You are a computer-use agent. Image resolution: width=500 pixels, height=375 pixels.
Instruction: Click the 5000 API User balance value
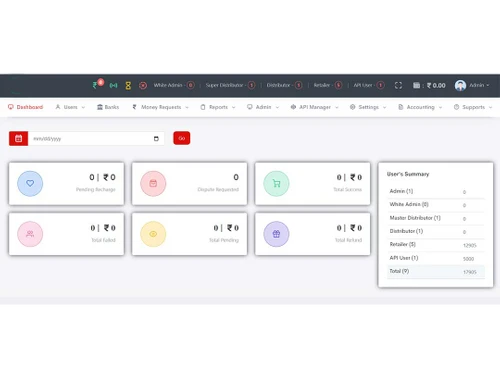[x=468, y=259]
